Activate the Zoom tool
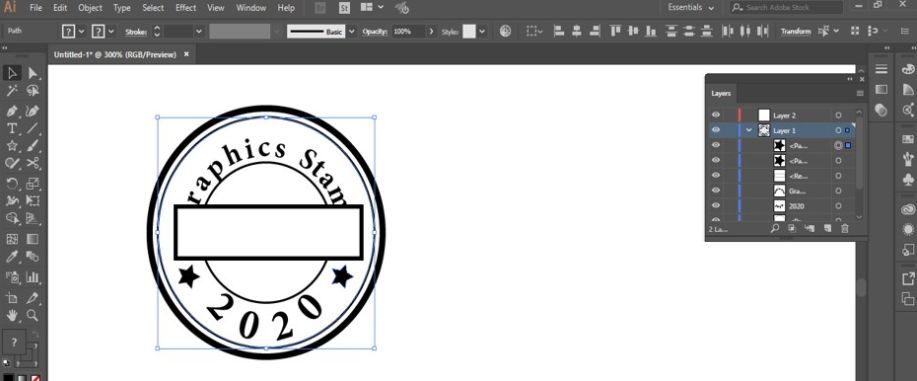This screenshot has width=917, height=381. point(33,315)
